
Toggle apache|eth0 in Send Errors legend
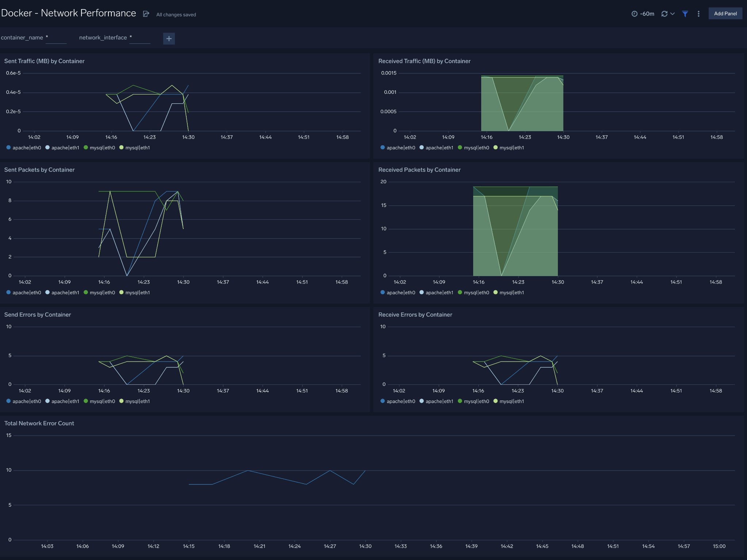point(27,401)
